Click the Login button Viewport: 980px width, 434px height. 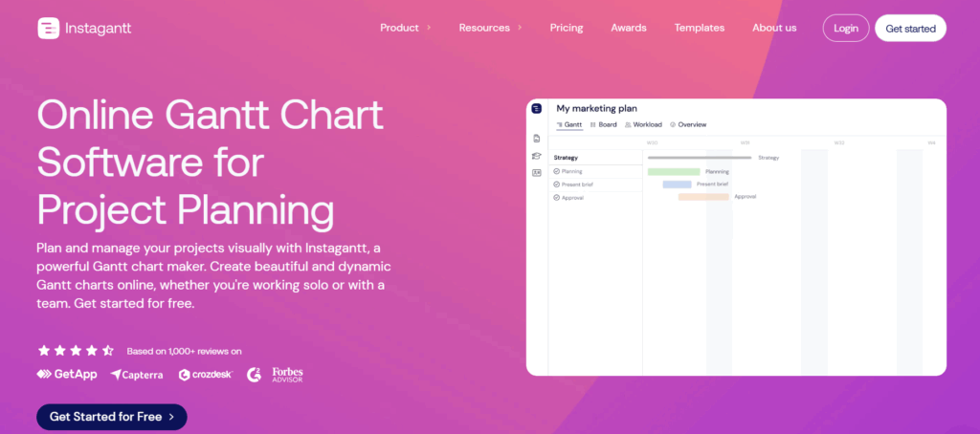[846, 29]
